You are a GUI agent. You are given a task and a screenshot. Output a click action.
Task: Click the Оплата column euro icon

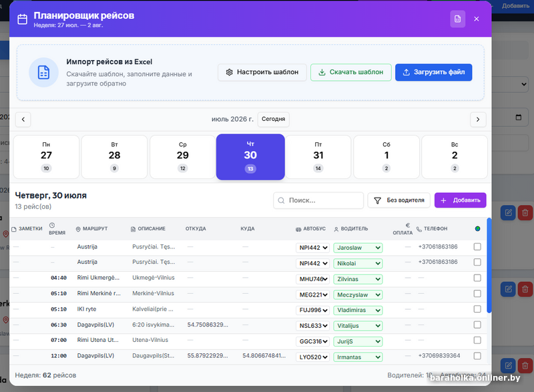coord(408,225)
